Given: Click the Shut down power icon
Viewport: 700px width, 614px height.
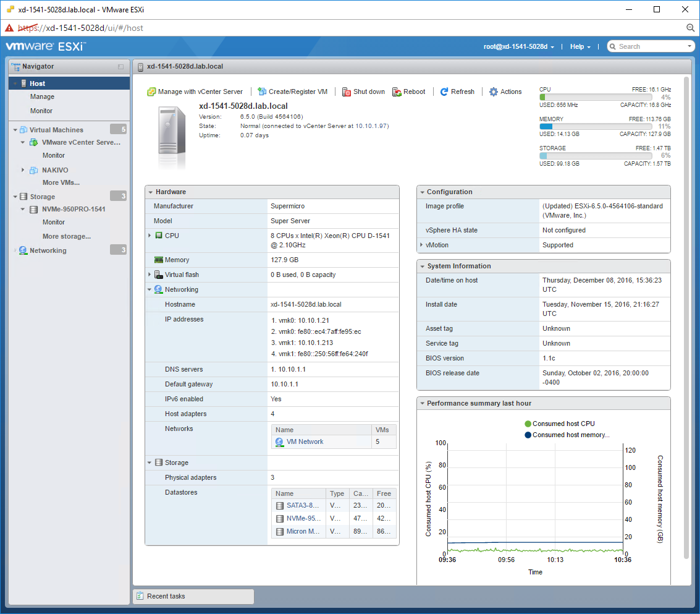Looking at the screenshot, I should pyautogui.click(x=347, y=92).
